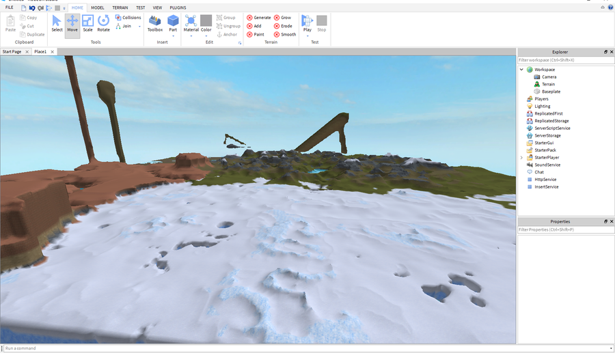Open the Join dropdown arrow
Image resolution: width=615 pixels, height=364 pixels.
pyautogui.click(x=139, y=27)
